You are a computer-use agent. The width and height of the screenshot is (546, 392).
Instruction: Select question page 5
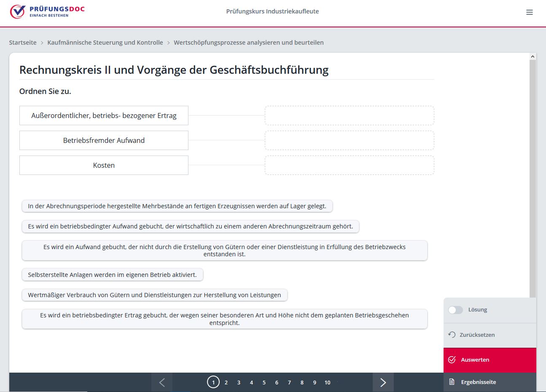pyautogui.click(x=264, y=382)
